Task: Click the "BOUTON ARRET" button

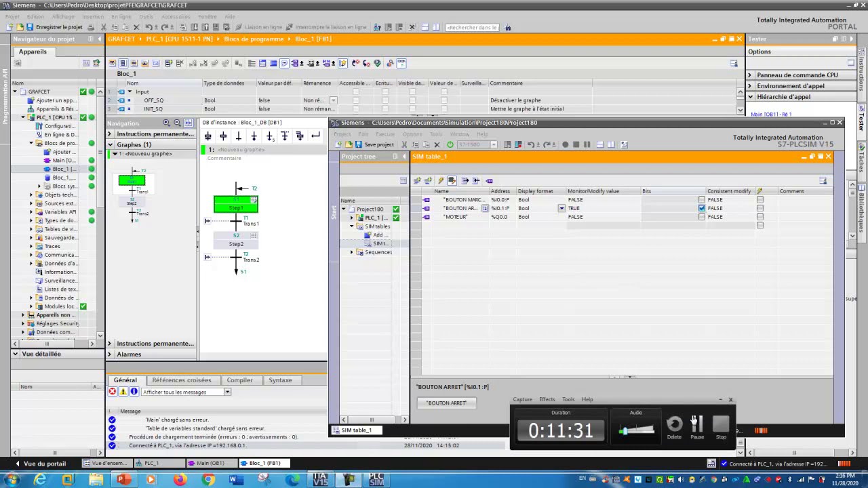Action: (x=446, y=403)
